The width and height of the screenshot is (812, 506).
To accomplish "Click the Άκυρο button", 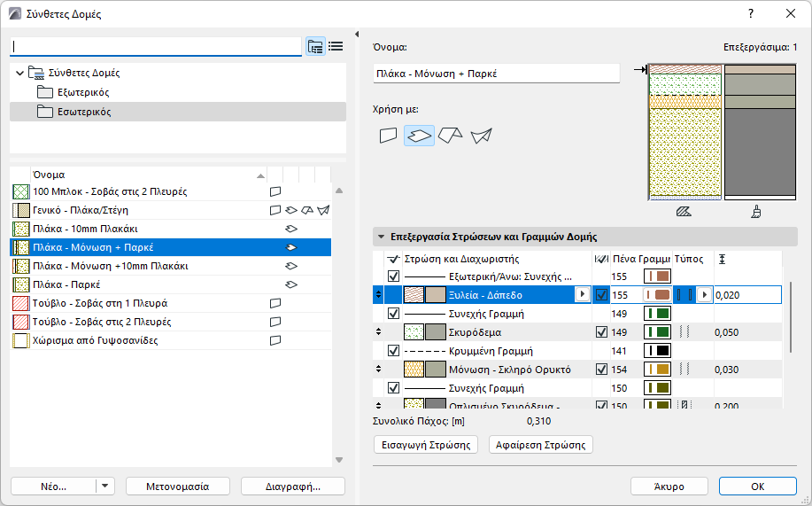I will tap(669, 487).
